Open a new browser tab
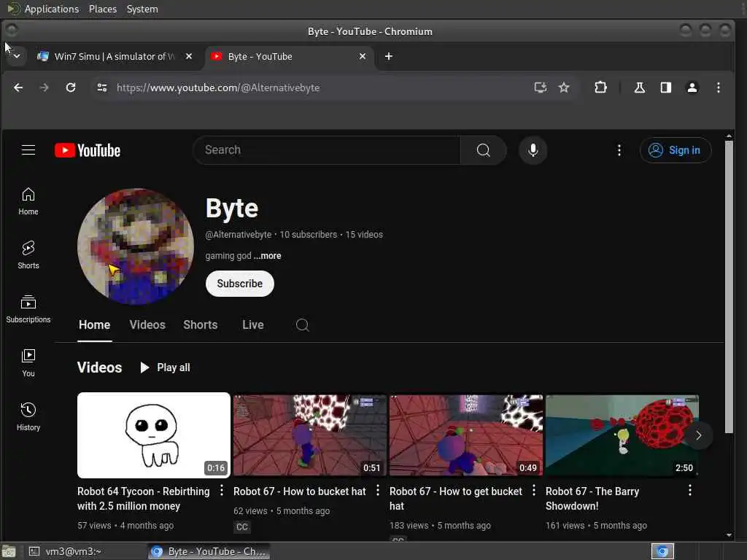The height and width of the screenshot is (560, 747). coord(388,56)
